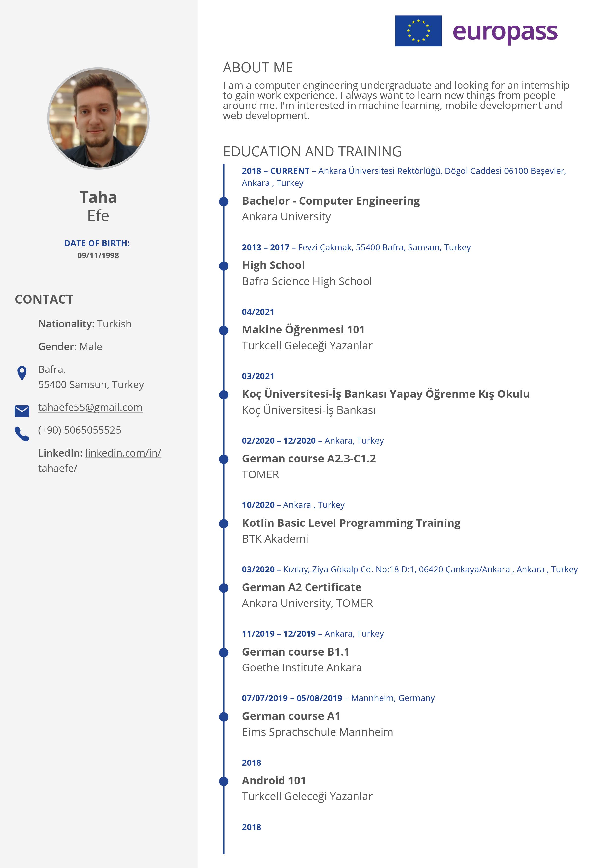
Task: Click the High School title
Action: pos(273,265)
